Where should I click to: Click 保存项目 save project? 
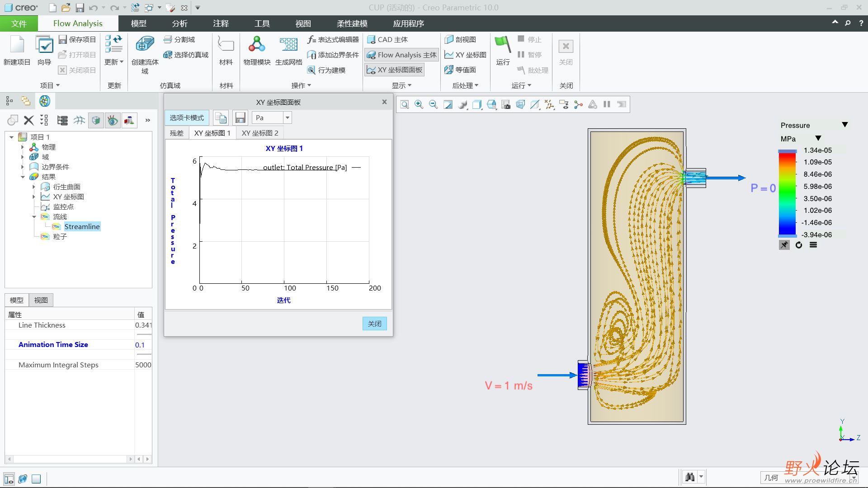click(x=77, y=40)
